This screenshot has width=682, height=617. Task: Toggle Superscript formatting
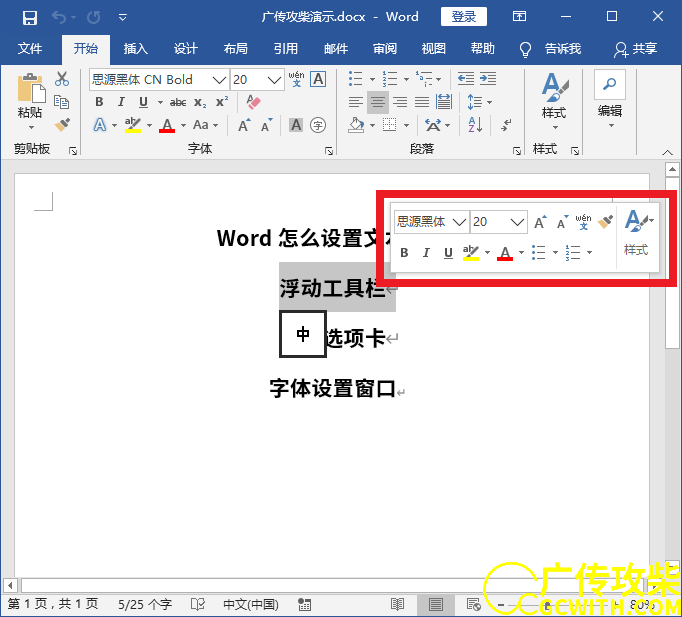point(222,102)
